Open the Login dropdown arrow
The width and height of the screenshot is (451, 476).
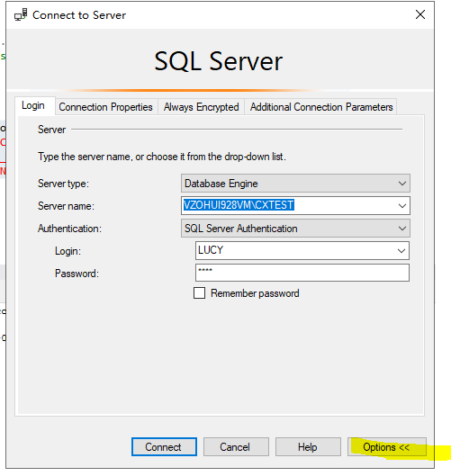[401, 251]
